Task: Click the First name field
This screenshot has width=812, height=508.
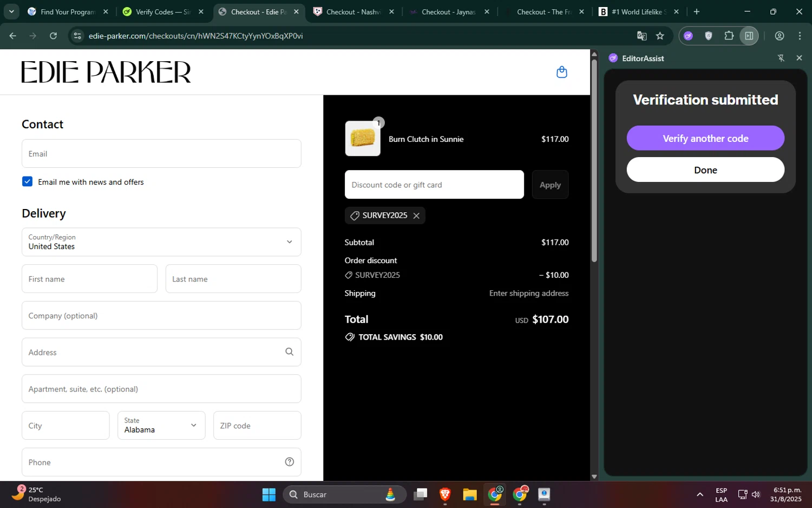Action: 89,279
